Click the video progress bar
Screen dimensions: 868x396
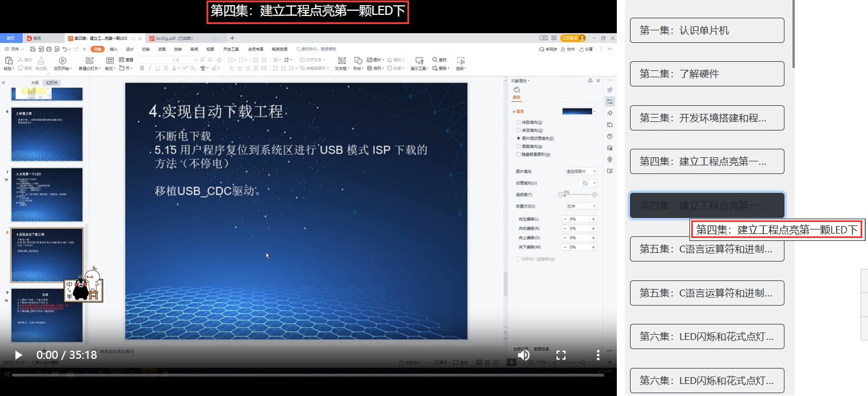(308, 375)
